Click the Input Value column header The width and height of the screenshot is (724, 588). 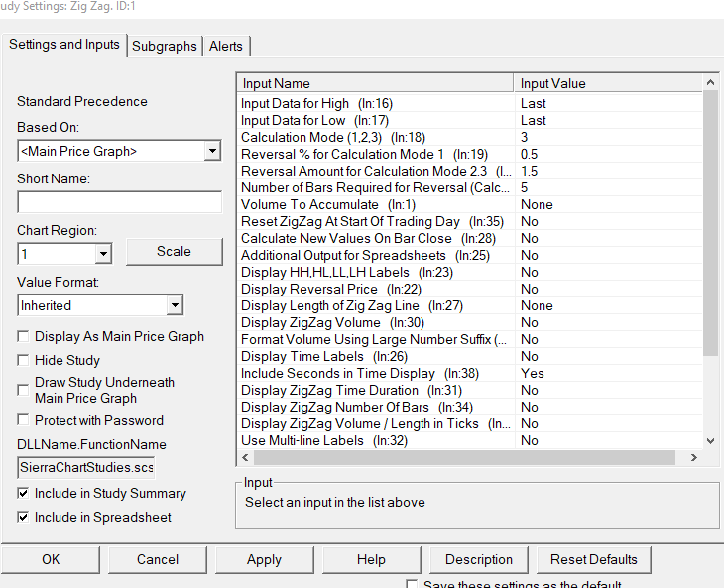tap(608, 83)
